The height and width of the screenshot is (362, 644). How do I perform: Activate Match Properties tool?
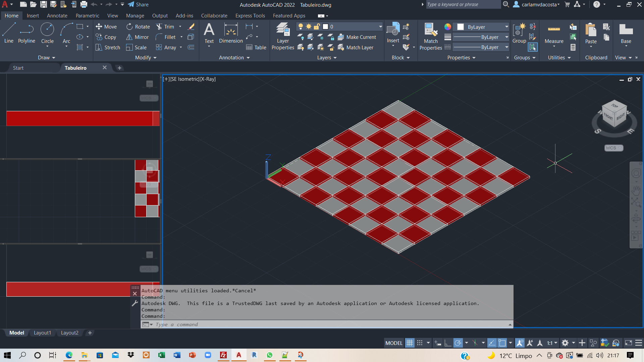point(431,36)
